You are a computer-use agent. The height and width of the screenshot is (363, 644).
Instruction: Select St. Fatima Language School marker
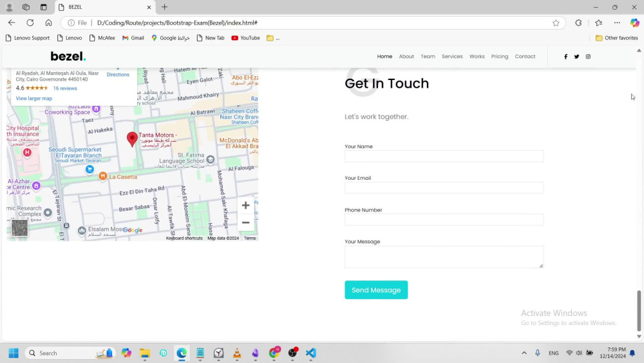point(211,159)
